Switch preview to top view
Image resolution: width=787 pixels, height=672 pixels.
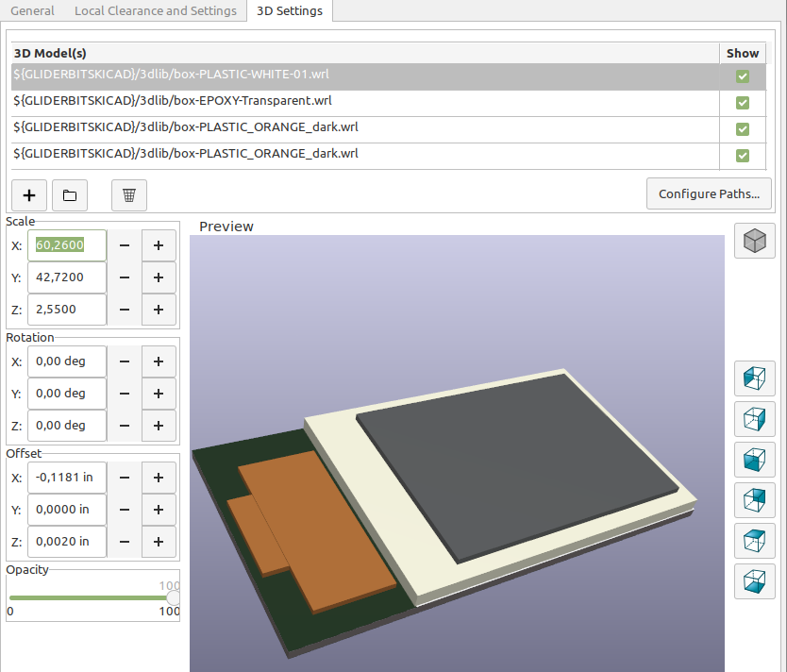click(x=754, y=541)
